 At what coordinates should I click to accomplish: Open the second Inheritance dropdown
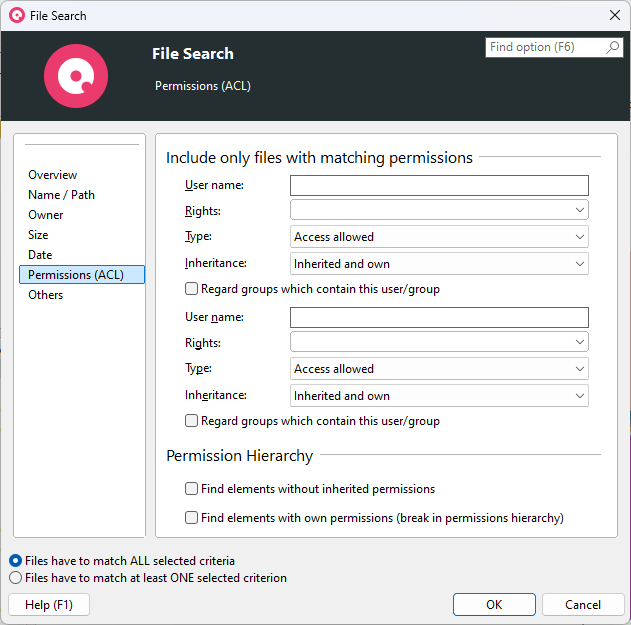point(438,396)
